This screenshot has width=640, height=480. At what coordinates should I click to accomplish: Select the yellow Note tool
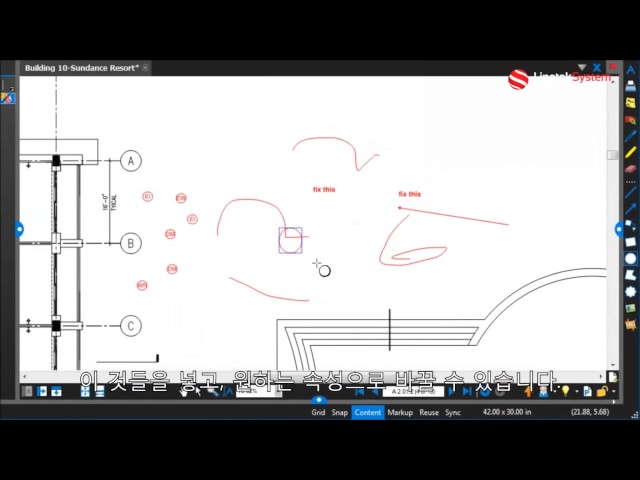point(631,103)
